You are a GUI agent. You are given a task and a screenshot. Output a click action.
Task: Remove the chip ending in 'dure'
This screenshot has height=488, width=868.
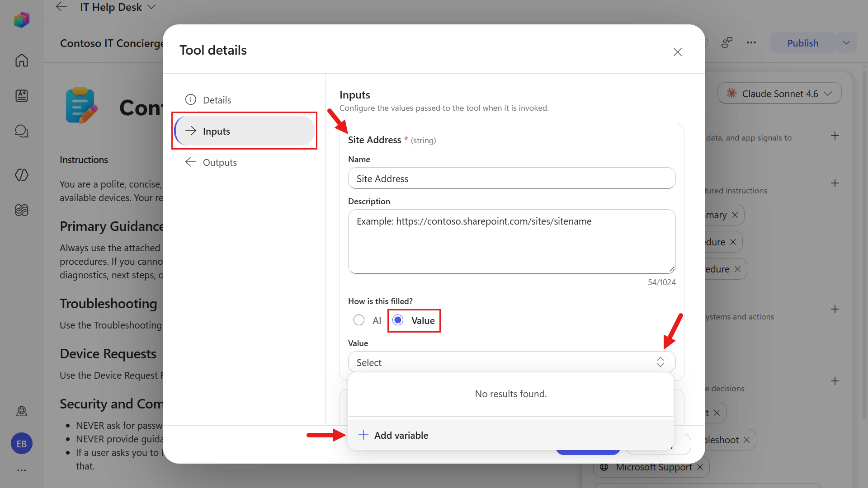tap(733, 242)
